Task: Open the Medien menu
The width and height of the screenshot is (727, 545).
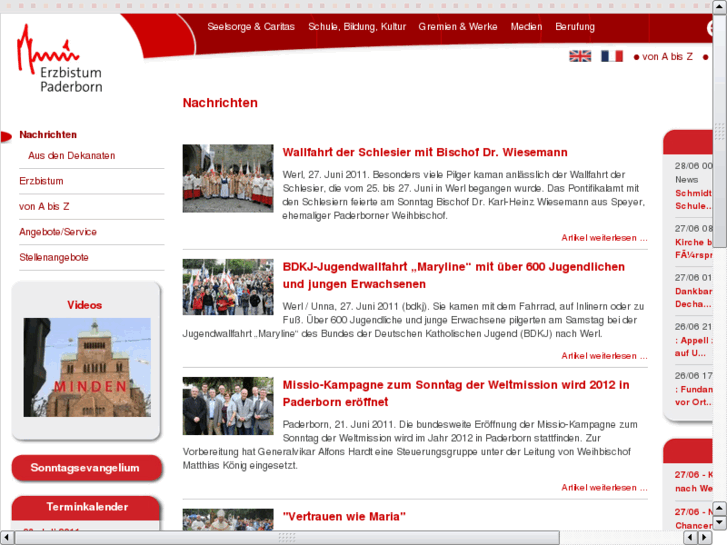Action: point(526,26)
